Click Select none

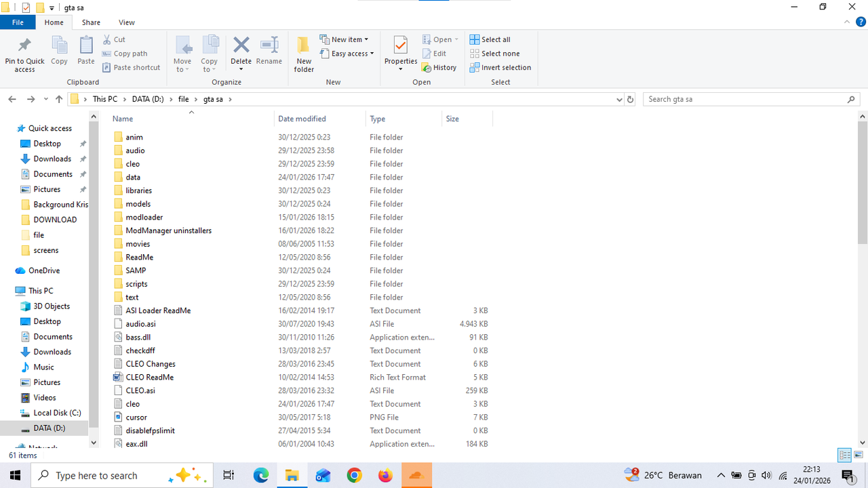[494, 54]
